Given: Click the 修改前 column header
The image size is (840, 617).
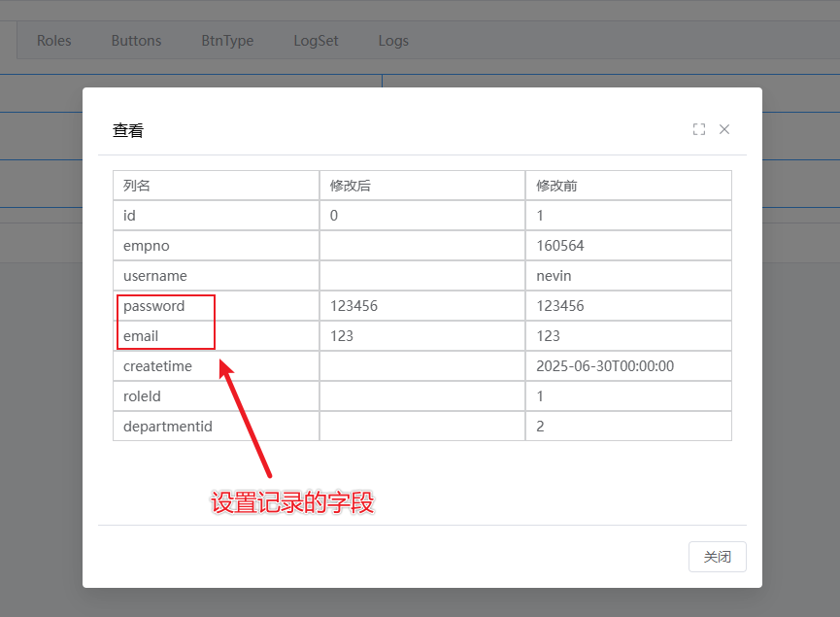Looking at the screenshot, I should [x=628, y=186].
